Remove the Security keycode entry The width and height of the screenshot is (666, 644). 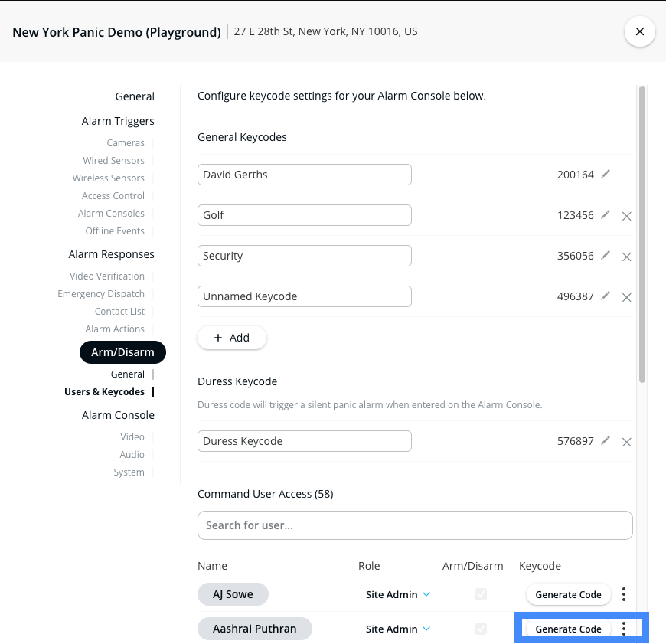click(x=626, y=257)
